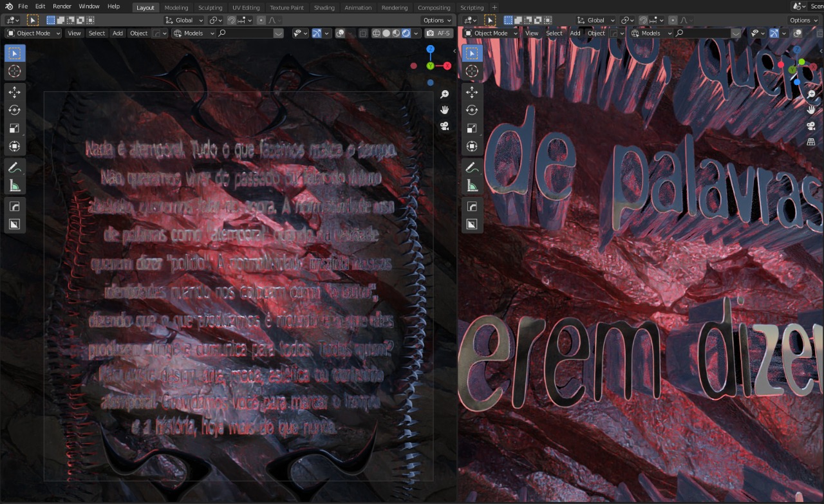The image size is (824, 504).
Task: Open Global orientation dropdown in right viewport
Action: pos(595,21)
